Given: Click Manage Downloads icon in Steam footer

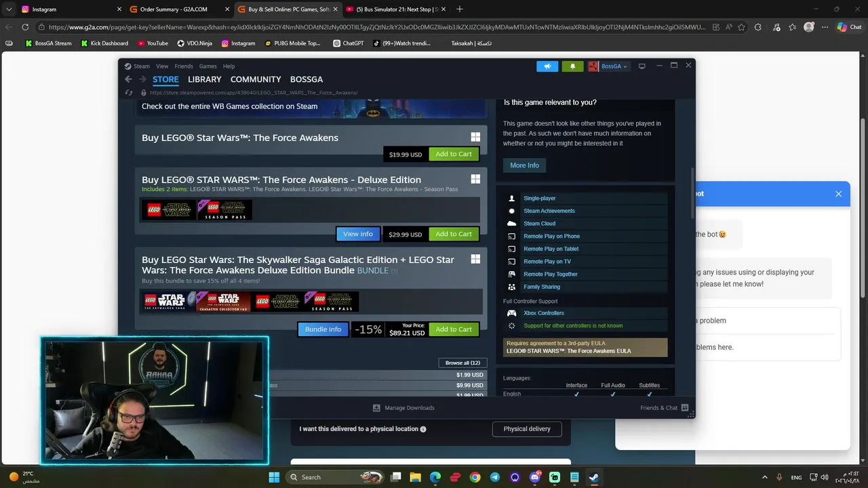Looking at the screenshot, I should (376, 407).
